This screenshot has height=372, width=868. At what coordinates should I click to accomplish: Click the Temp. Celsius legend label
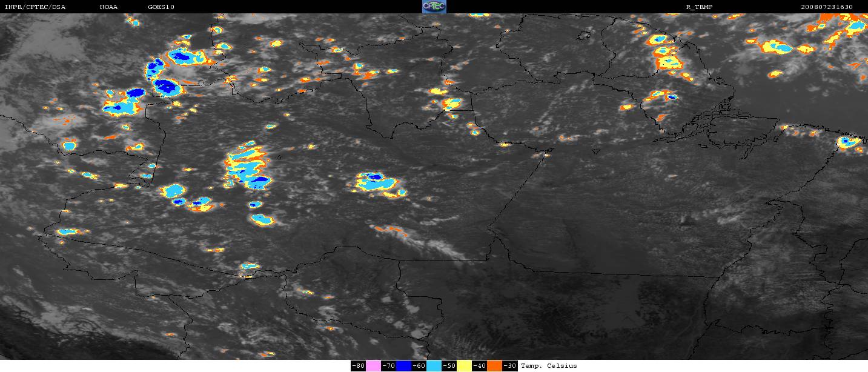click(549, 366)
